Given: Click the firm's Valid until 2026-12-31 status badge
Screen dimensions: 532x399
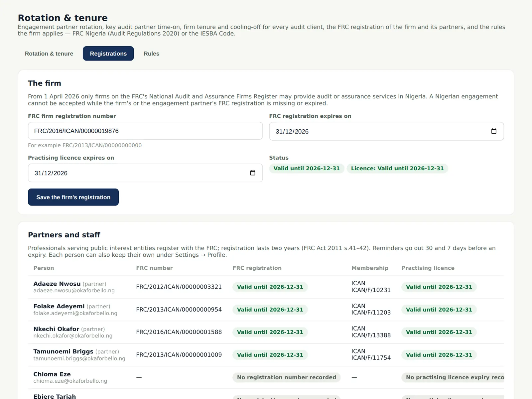Looking at the screenshot, I should [x=307, y=168].
